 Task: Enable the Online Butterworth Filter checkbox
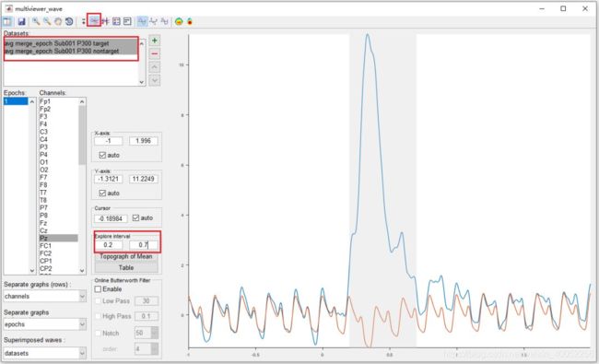coord(98,289)
